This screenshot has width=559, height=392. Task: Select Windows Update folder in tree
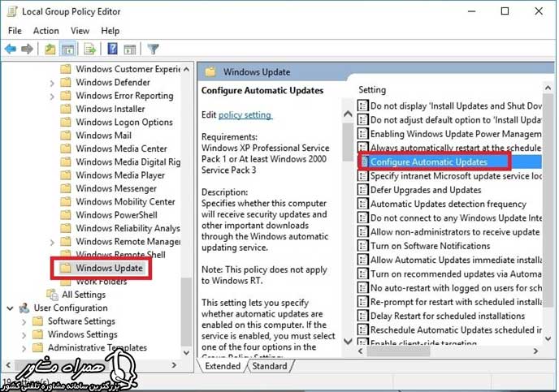coord(109,268)
